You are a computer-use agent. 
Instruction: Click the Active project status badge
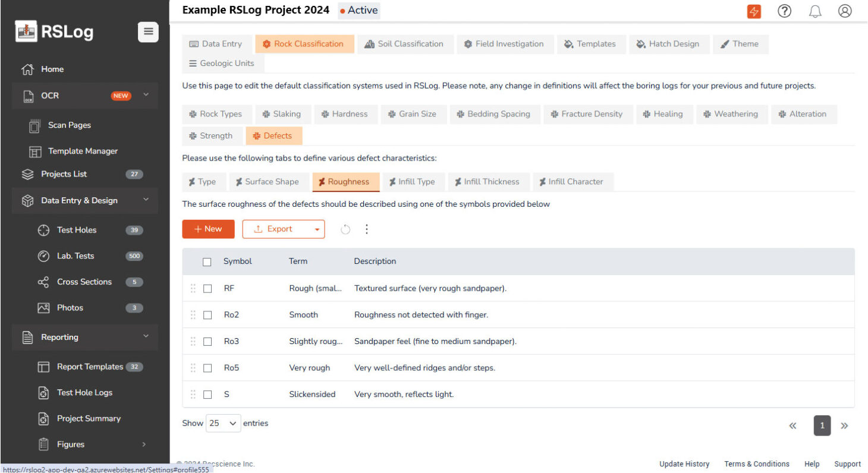pyautogui.click(x=359, y=10)
